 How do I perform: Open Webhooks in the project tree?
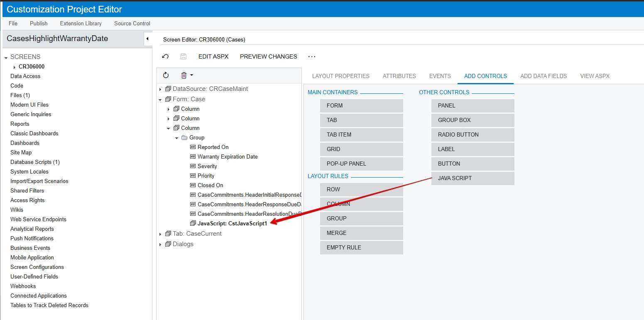pyautogui.click(x=23, y=286)
